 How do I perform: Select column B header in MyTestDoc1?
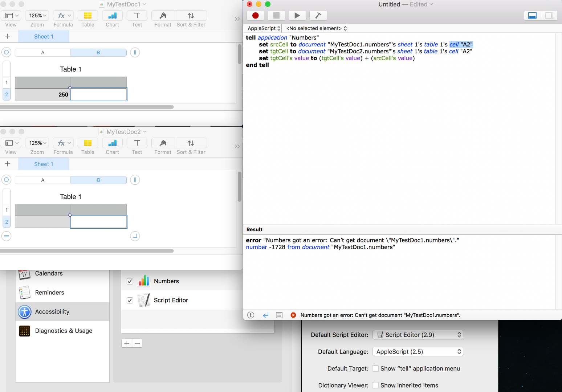[98, 53]
